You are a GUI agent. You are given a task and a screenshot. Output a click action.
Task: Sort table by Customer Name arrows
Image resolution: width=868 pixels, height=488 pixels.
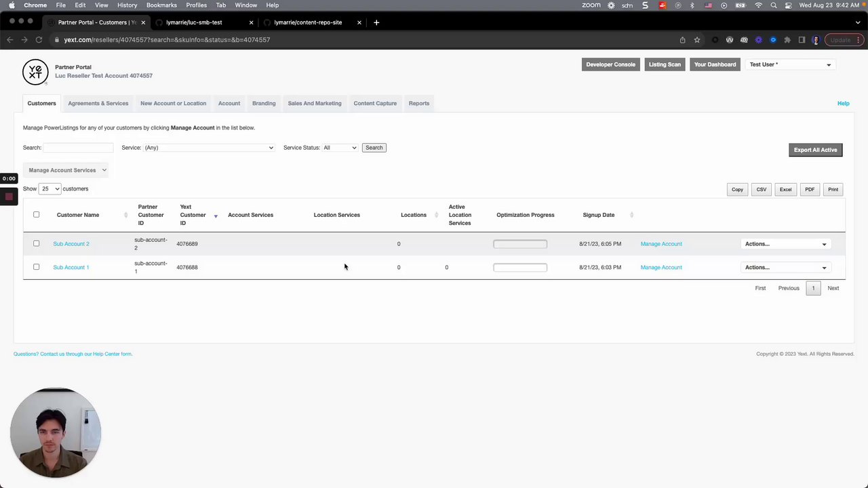point(125,215)
